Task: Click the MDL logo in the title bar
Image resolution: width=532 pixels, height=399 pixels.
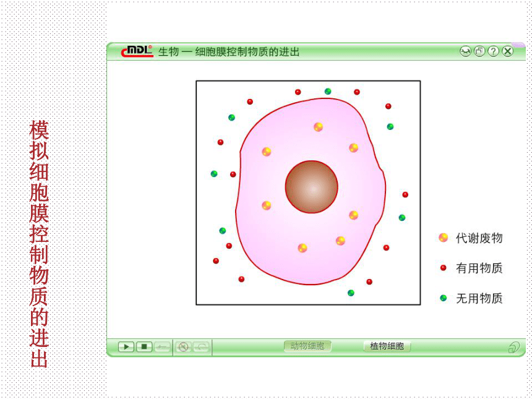Action: pos(137,51)
